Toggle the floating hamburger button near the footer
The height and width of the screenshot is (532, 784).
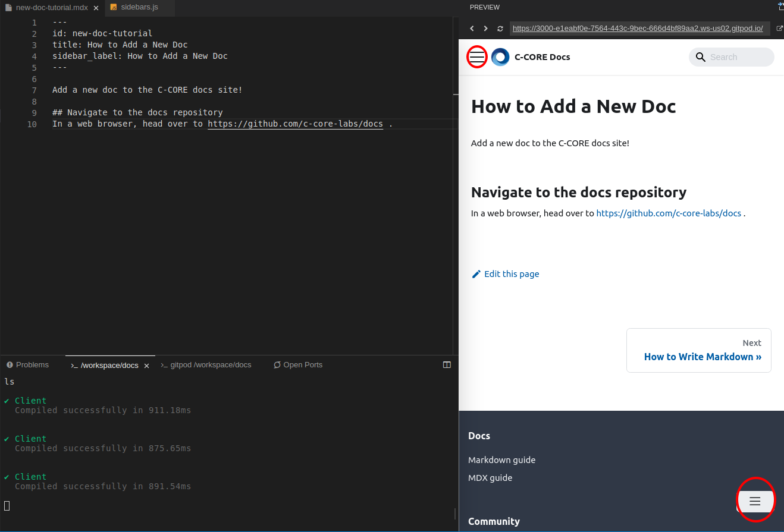point(755,500)
